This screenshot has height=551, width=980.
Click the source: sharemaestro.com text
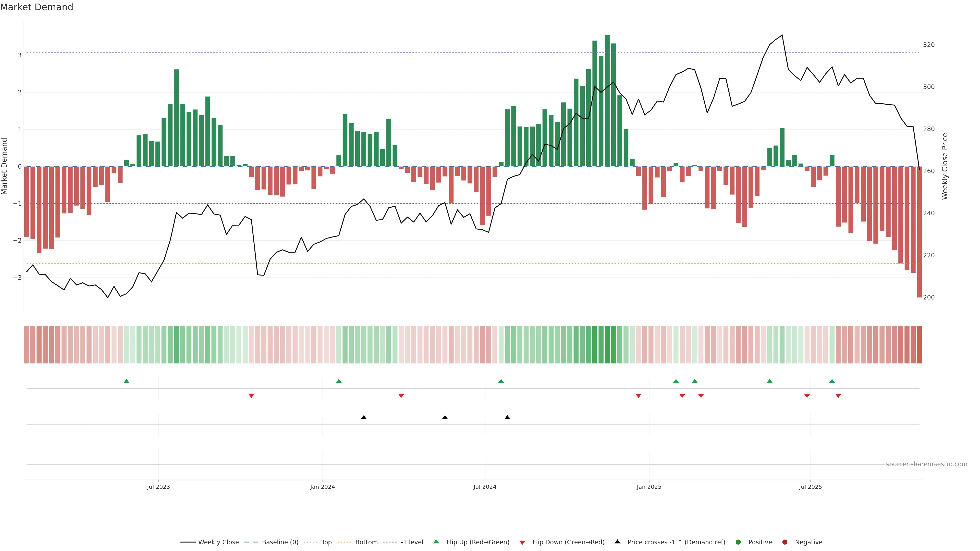pyautogui.click(x=926, y=464)
